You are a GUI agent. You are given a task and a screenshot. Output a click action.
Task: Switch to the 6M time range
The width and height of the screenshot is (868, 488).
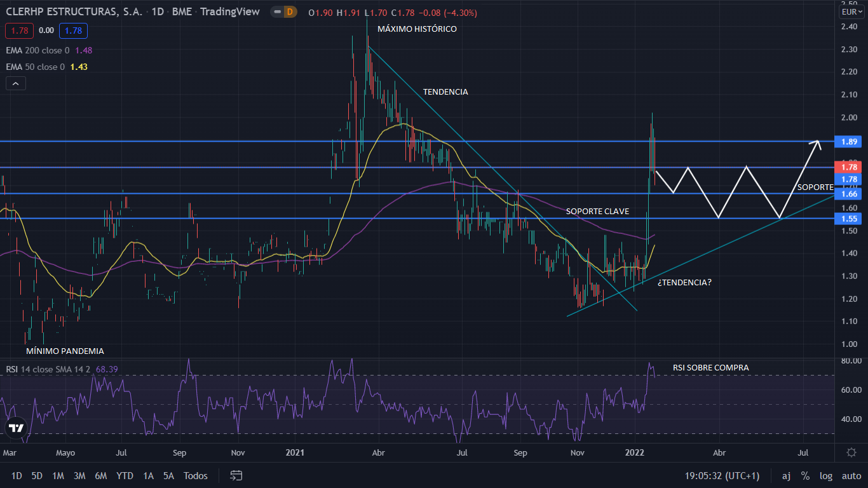tap(100, 475)
